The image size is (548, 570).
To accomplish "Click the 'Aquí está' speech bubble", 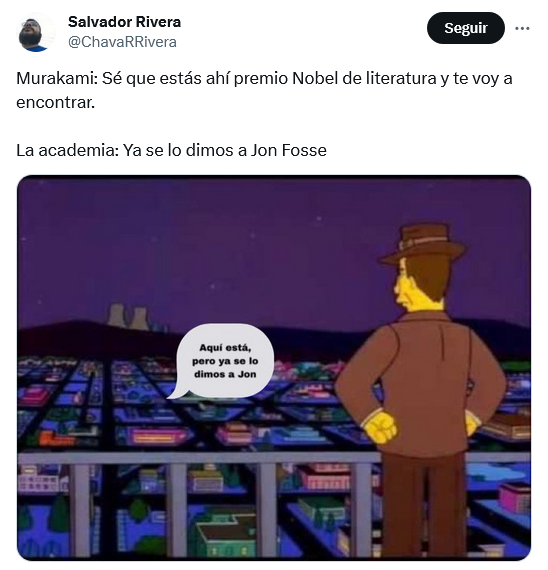I will 224,361.
